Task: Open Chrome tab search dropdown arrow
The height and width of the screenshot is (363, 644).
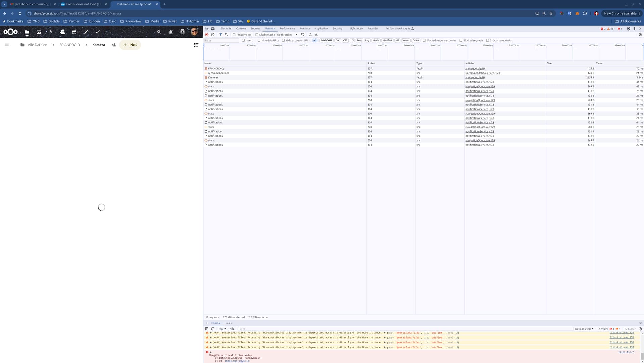Action: (x=4, y=4)
